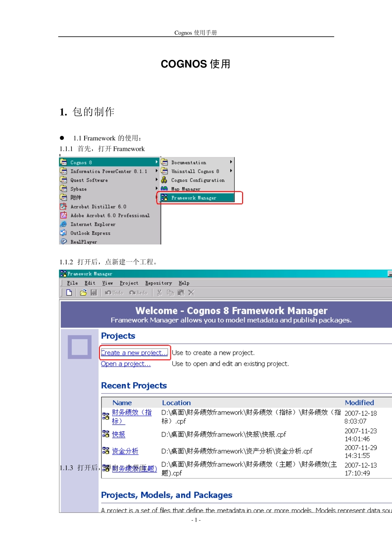This screenshot has width=392, height=555.
Task: Open the recent project 资金分析
Action: click(x=125, y=451)
